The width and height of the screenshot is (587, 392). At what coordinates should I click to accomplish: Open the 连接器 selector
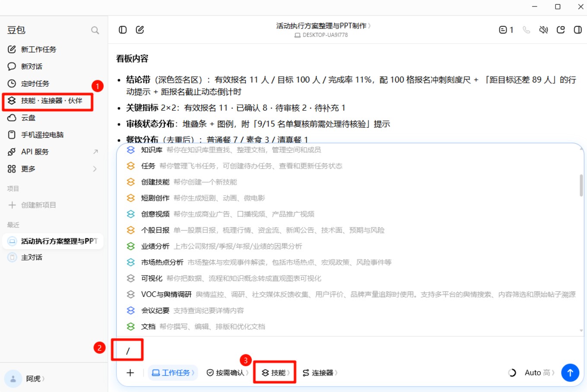coord(320,373)
